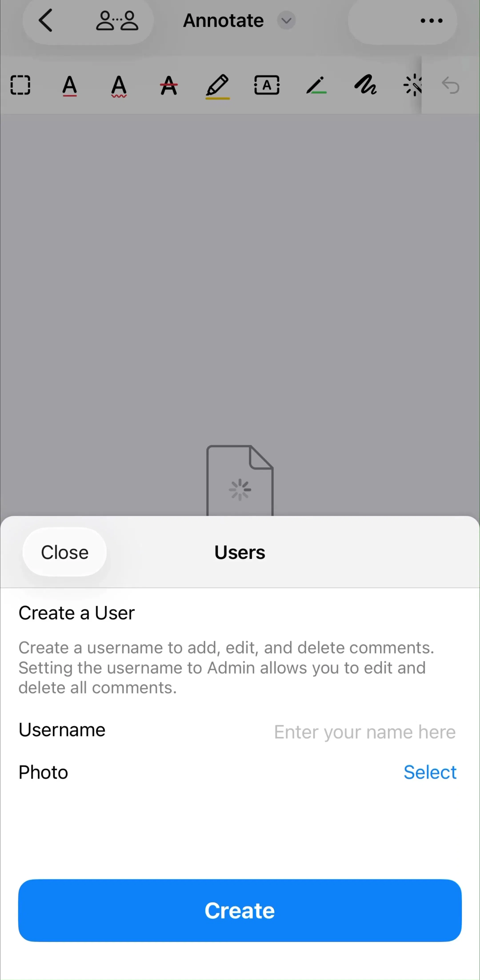Select the strikethrough text tool
Viewport: 480px width, 980px height.
tap(169, 85)
